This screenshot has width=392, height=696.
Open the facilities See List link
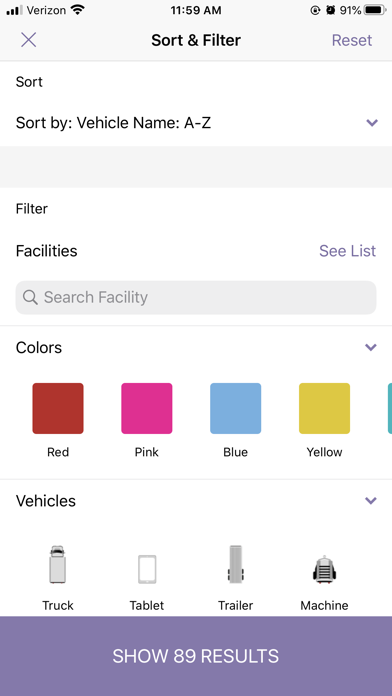point(347,251)
